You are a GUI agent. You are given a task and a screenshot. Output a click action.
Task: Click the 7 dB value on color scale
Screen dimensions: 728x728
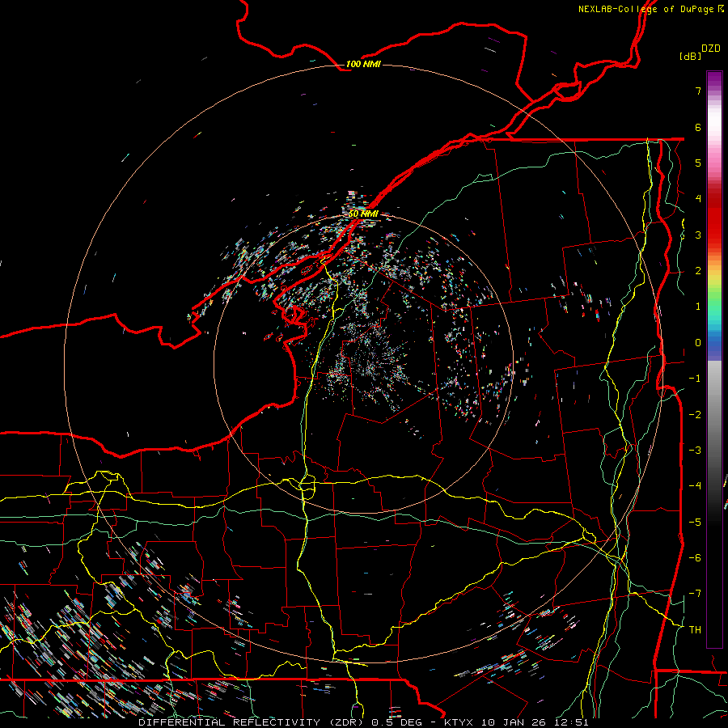(698, 91)
